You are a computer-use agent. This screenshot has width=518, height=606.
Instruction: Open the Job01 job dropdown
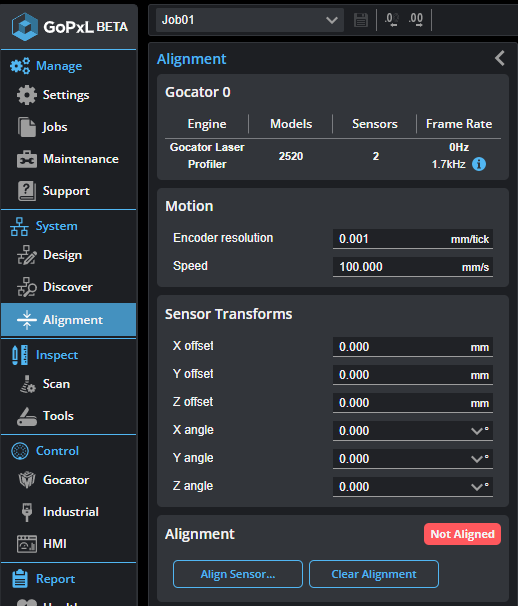pos(250,20)
